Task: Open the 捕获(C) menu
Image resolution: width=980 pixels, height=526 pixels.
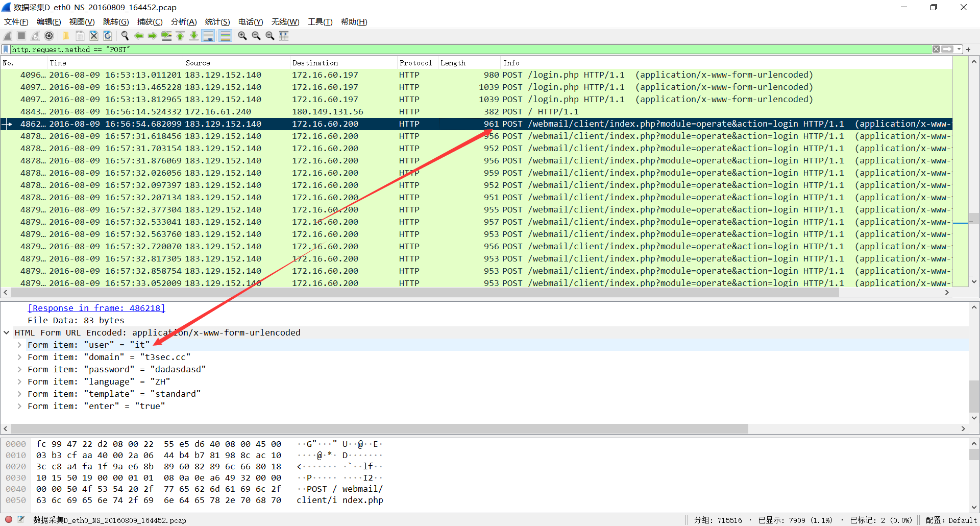Action: [150, 22]
